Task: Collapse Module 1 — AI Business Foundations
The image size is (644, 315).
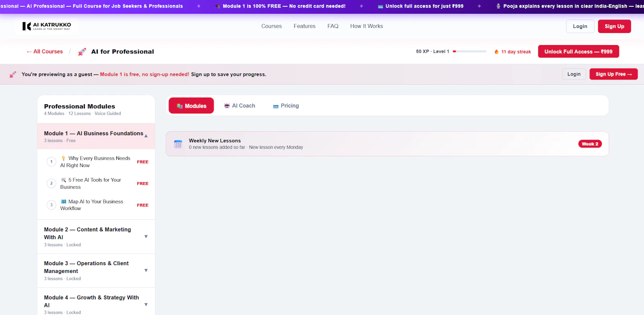Action: 146,136
